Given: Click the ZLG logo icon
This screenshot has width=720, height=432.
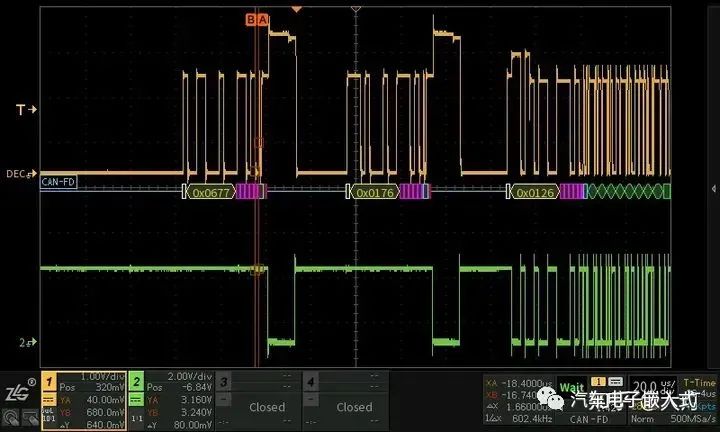Looking at the screenshot, I should point(18,390).
